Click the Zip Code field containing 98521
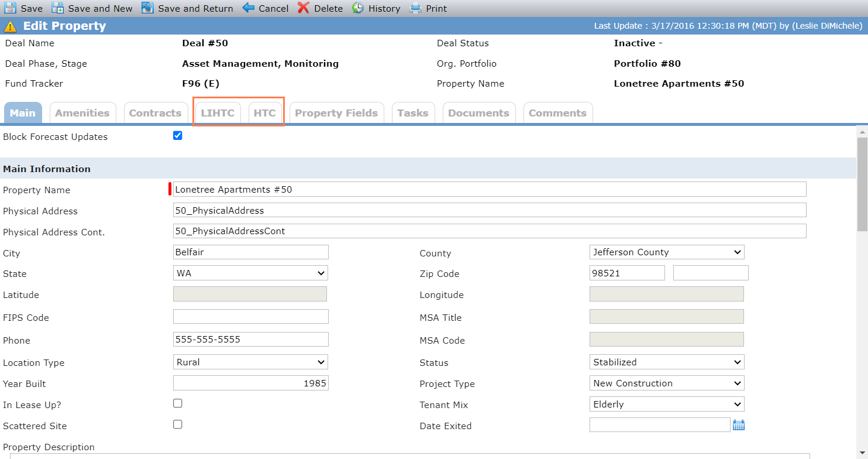 click(627, 273)
